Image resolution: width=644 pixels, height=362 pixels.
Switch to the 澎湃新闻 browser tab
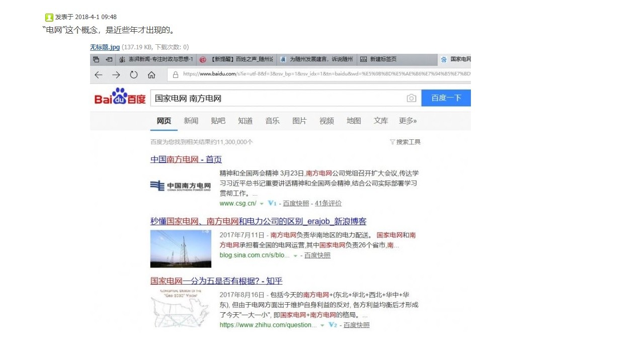point(156,59)
